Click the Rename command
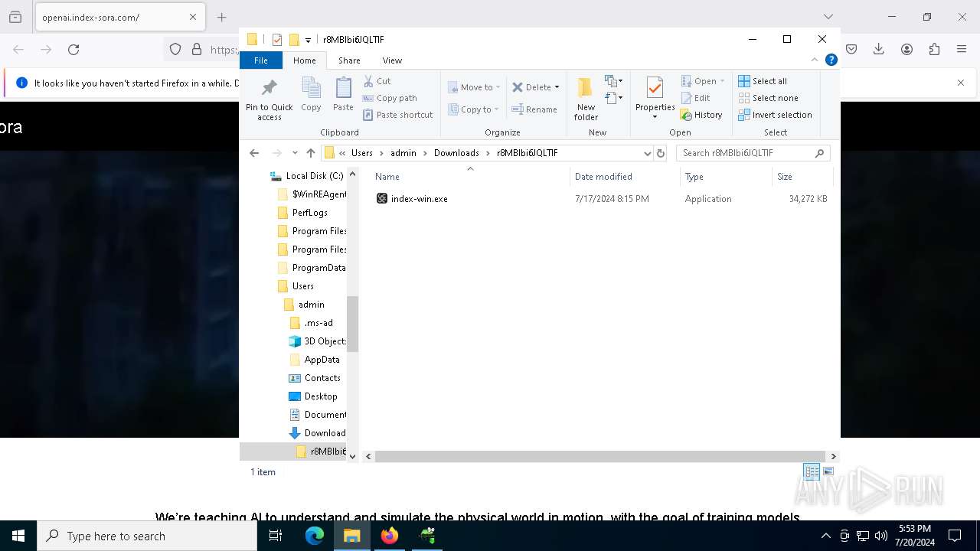Image resolution: width=980 pixels, height=551 pixels. [534, 109]
